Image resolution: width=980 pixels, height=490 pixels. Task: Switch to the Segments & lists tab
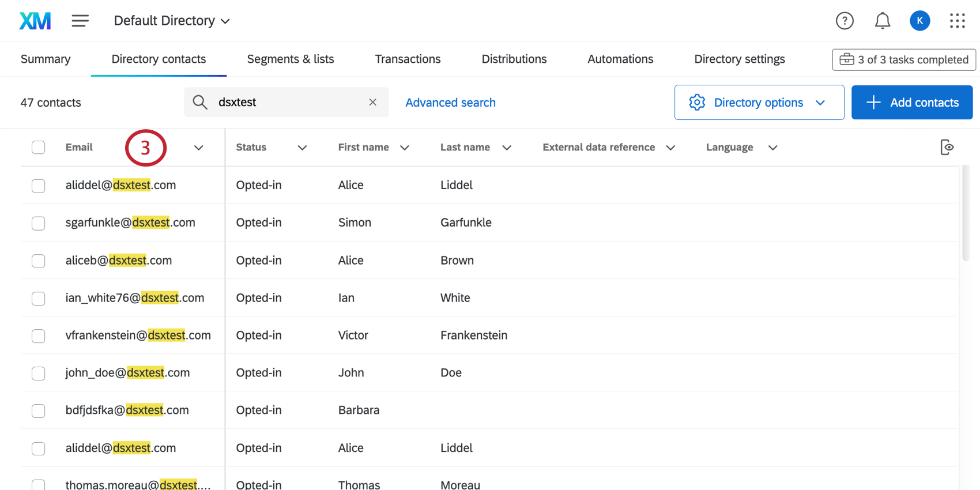click(x=291, y=59)
